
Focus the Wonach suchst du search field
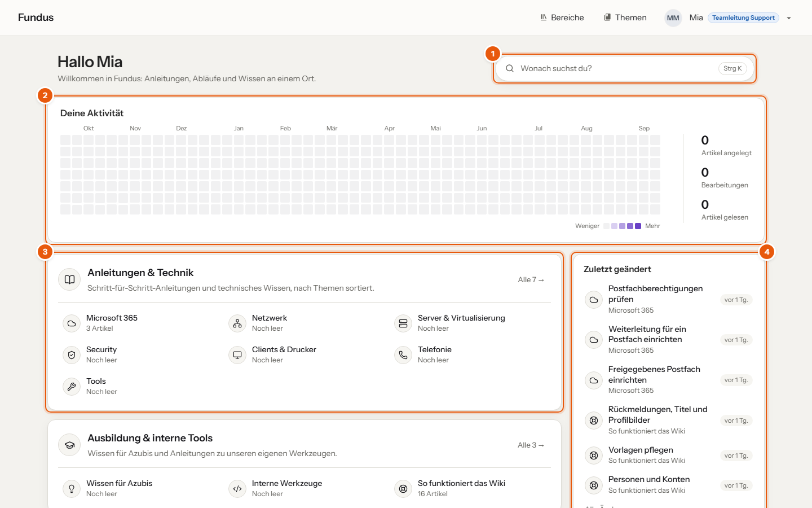coord(625,68)
